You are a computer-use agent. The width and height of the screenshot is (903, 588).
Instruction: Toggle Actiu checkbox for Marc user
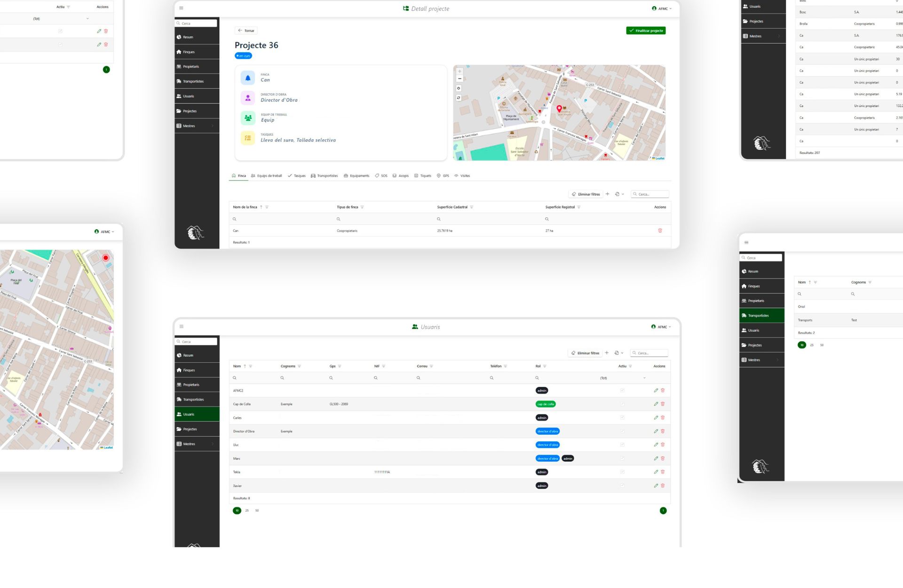[x=622, y=458]
